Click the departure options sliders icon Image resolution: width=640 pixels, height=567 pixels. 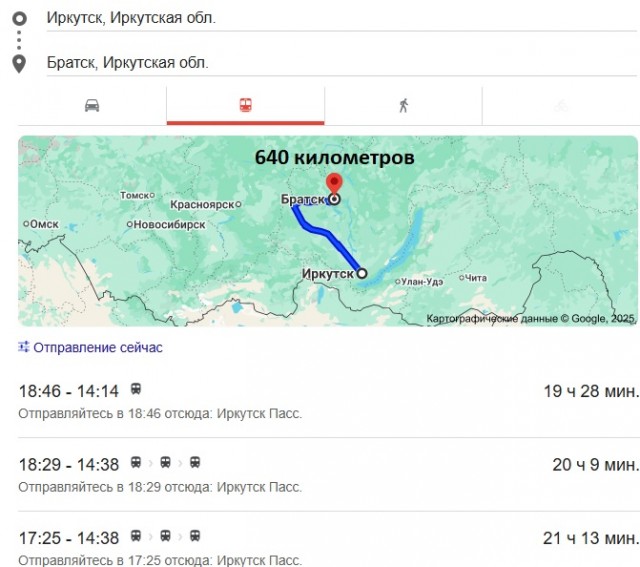point(23,347)
